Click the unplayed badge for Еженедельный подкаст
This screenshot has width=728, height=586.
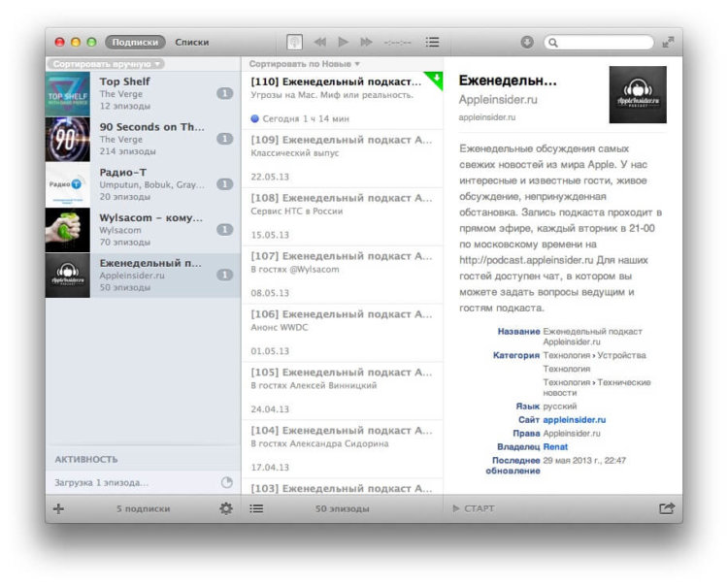pos(225,276)
